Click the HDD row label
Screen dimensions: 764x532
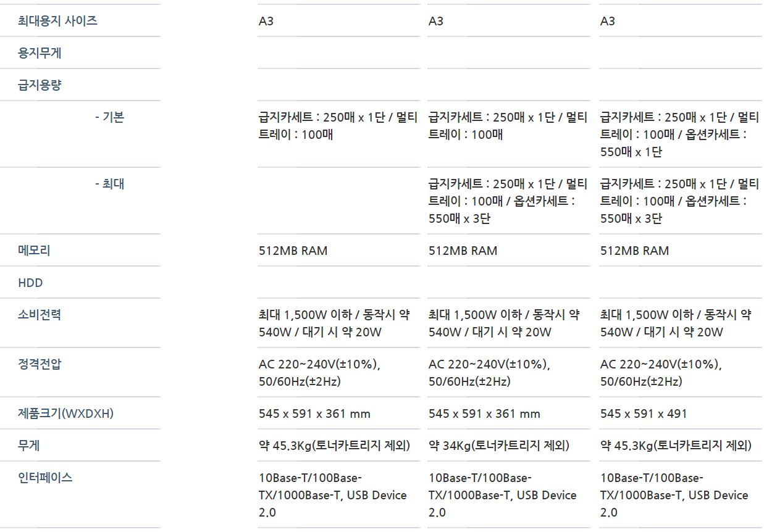(30, 283)
